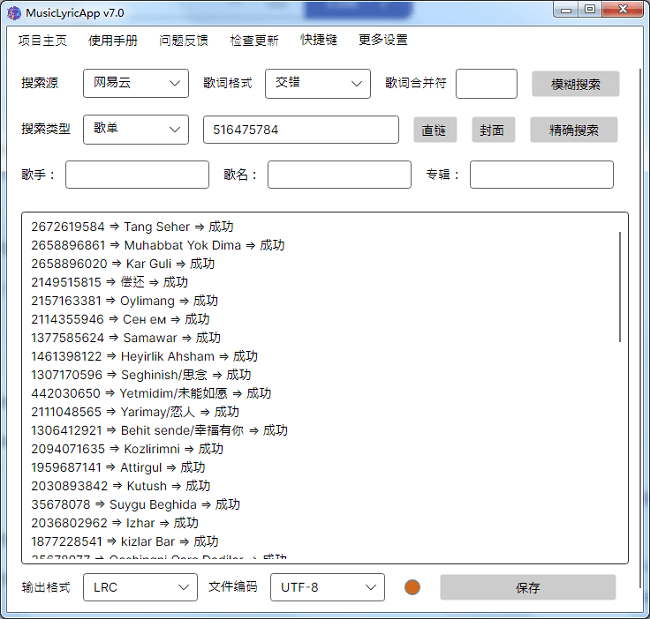Click the result line 'Tang Seher'
The image size is (650, 619).
pos(132,227)
